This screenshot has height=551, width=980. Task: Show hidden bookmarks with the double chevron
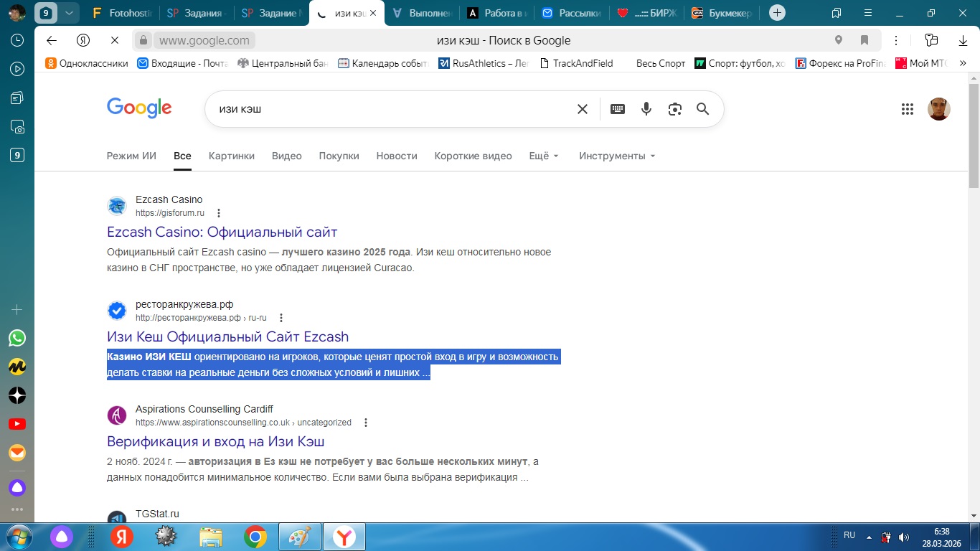click(963, 63)
